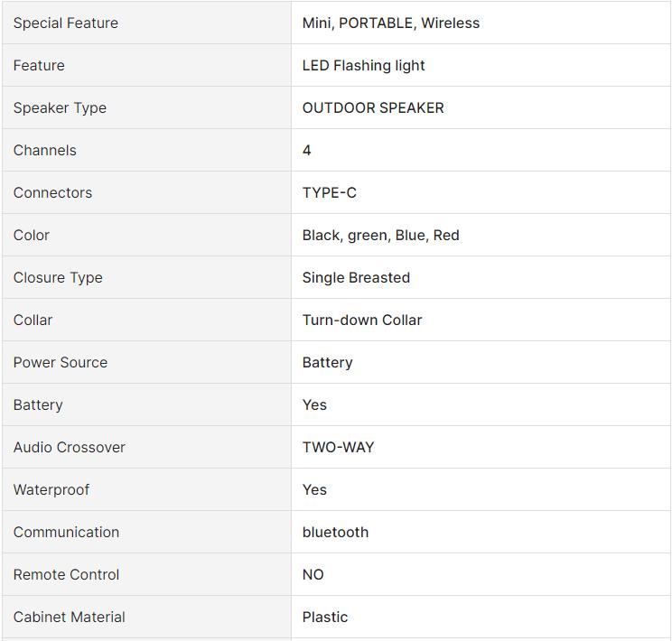Click the 'Special Feature' label cell
This screenshot has width=672, height=641.
(x=66, y=23)
